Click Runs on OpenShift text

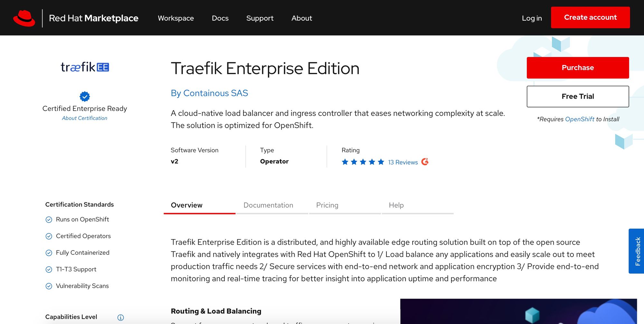pyautogui.click(x=82, y=220)
